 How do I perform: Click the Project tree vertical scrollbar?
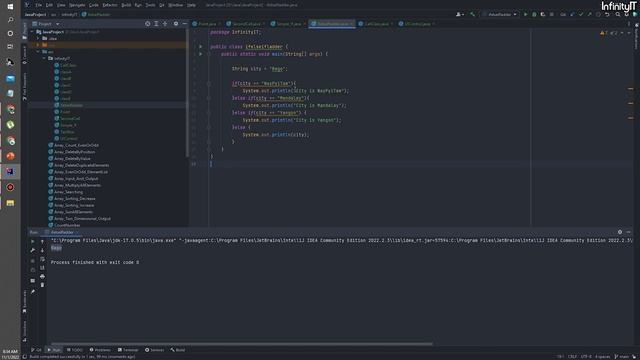[187, 93]
